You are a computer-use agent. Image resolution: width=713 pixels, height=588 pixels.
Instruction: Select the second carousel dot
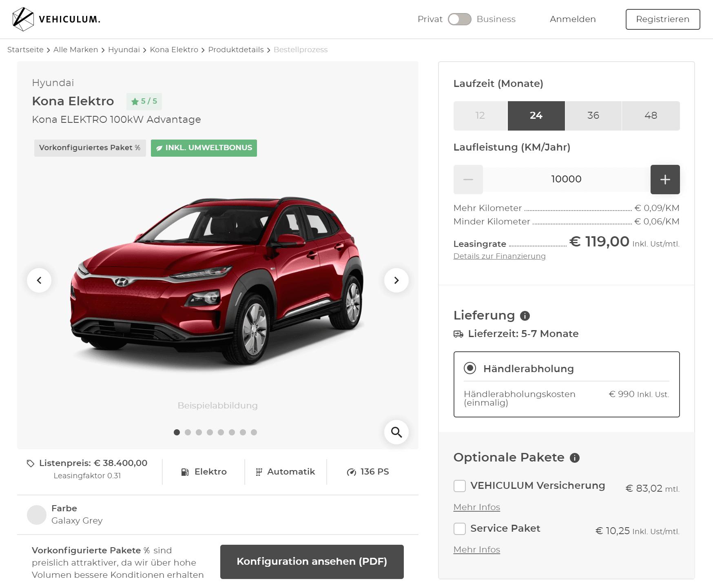188,432
